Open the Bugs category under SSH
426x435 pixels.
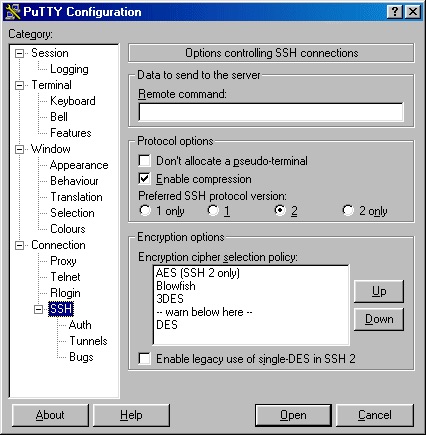coord(81,357)
